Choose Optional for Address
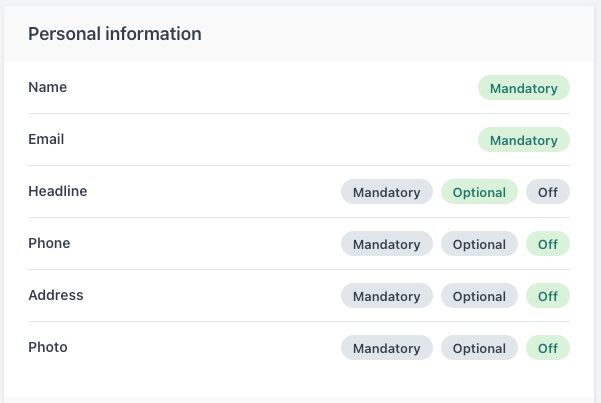This screenshot has height=403, width=601. coord(479,296)
